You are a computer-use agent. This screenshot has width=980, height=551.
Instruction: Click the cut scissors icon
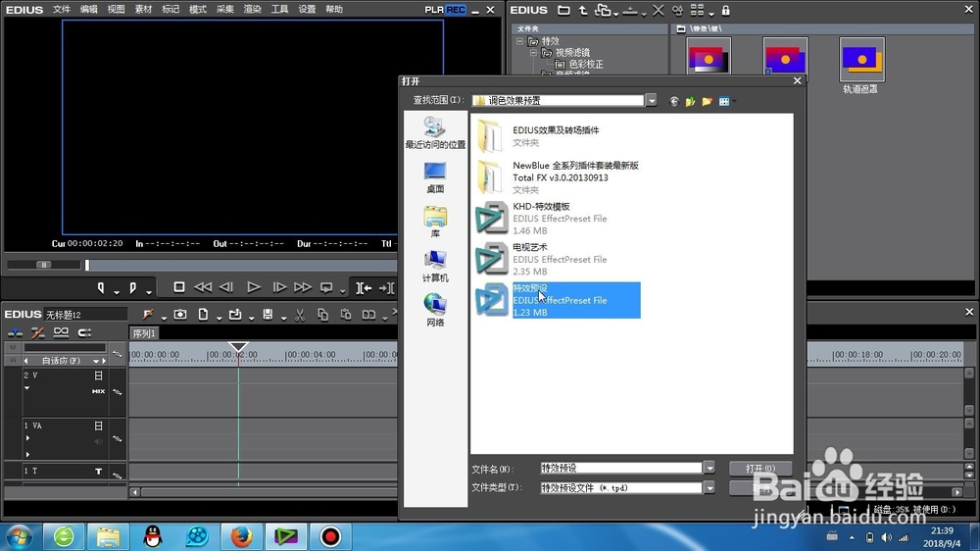(300, 315)
